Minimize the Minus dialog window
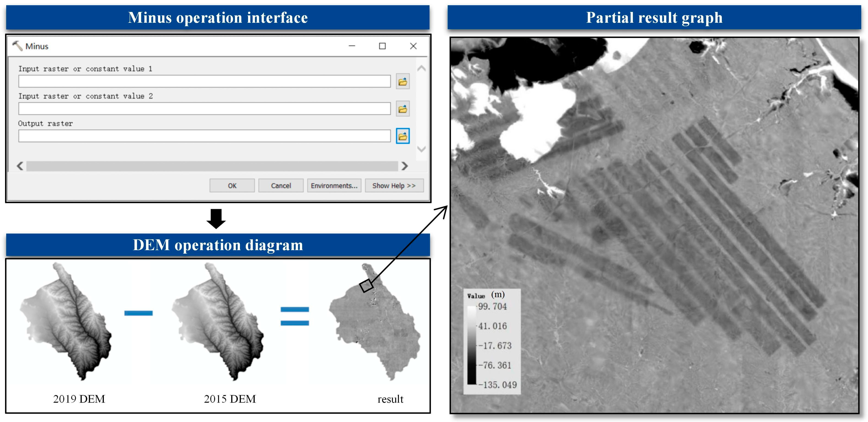Screen dimensions: 868x422 click(x=352, y=46)
